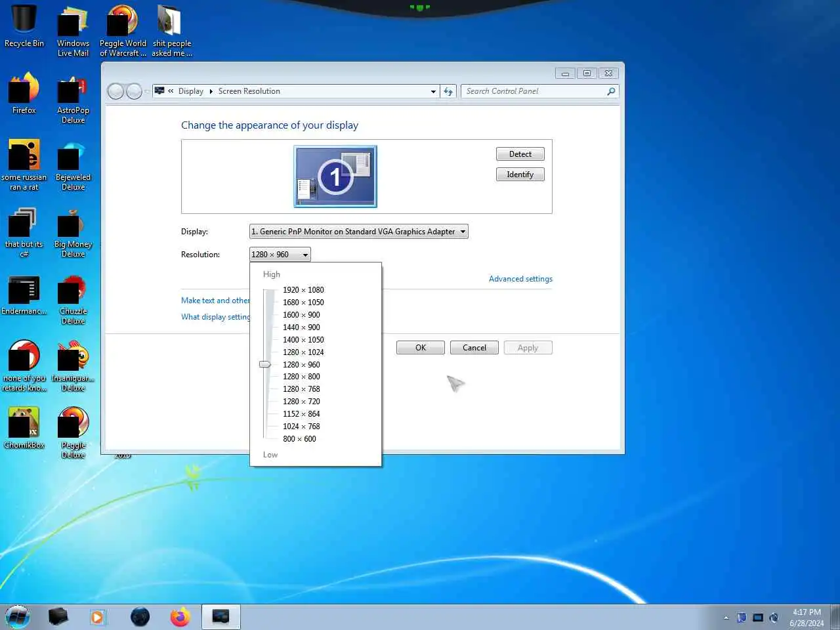Select the Firefox desktop shortcut
The height and width of the screenshot is (630, 840).
tap(24, 94)
